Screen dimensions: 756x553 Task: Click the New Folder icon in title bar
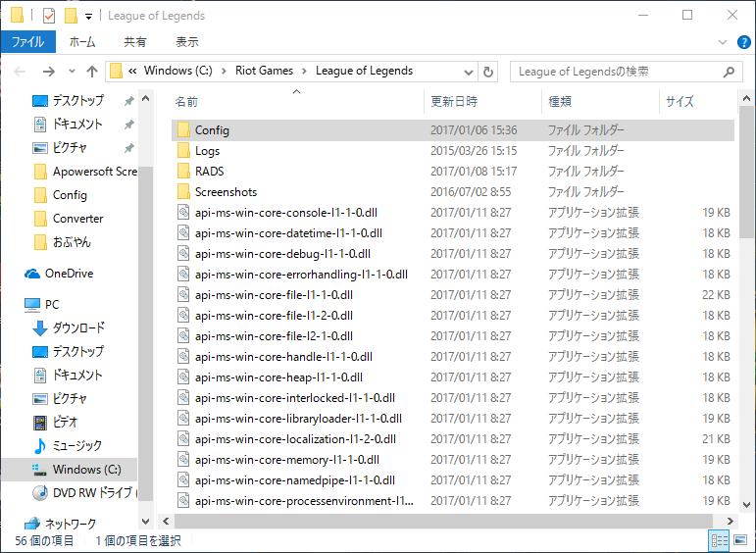tap(71, 16)
